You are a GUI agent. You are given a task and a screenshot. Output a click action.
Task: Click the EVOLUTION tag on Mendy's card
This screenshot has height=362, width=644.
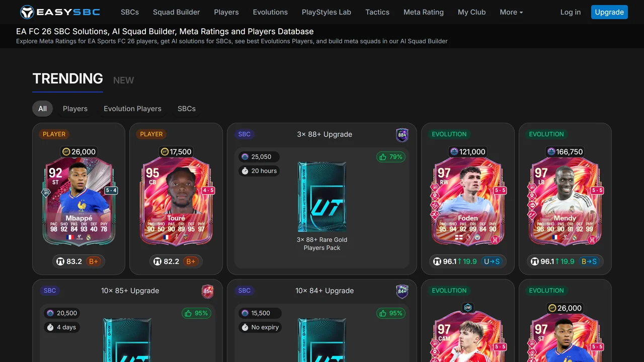546,134
